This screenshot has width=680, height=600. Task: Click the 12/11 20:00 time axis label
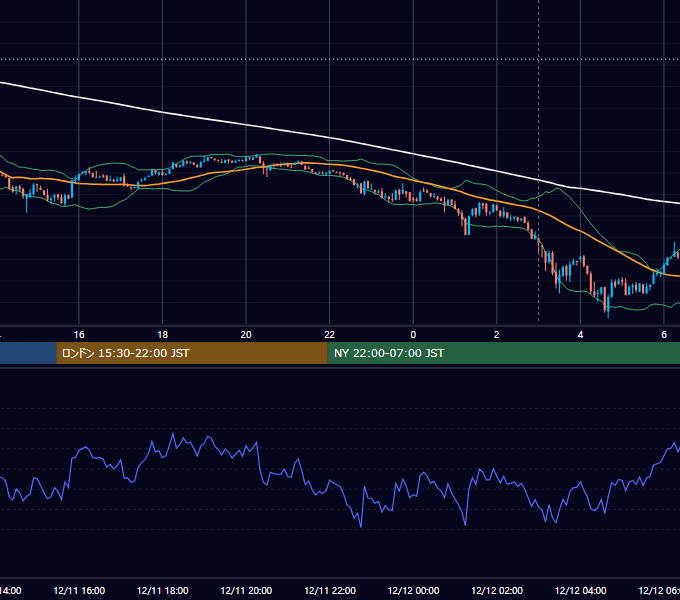pyautogui.click(x=246, y=590)
